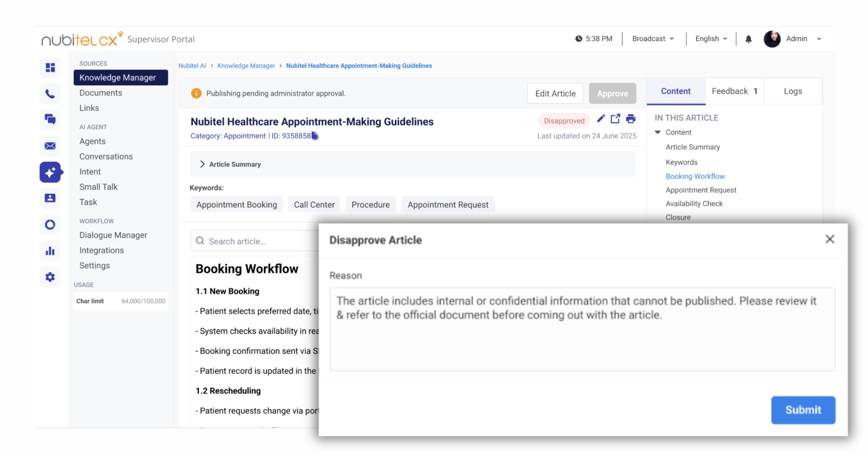Viewport: 868px width, 455px height.
Task: Collapse the Content item under In This Article
Action: point(658,132)
